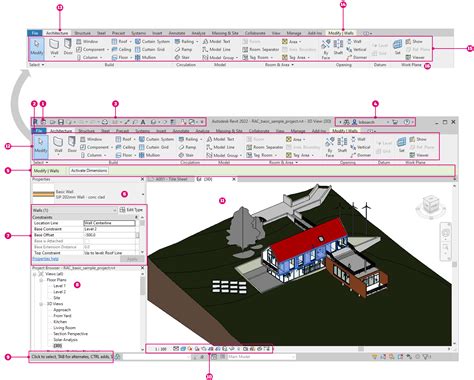The height and width of the screenshot is (380, 474).
Task: Open the Railing dropdown in the enlarged top ribbon
Action: coord(197,41)
